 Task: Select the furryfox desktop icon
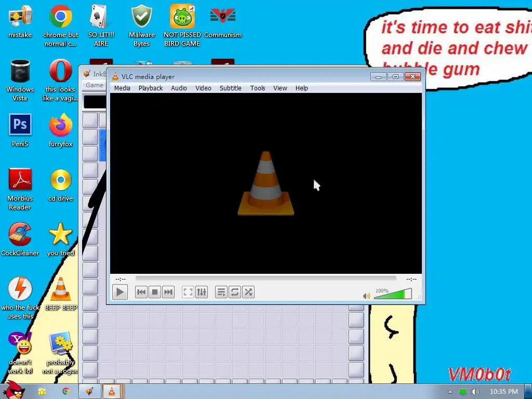[x=60, y=130]
